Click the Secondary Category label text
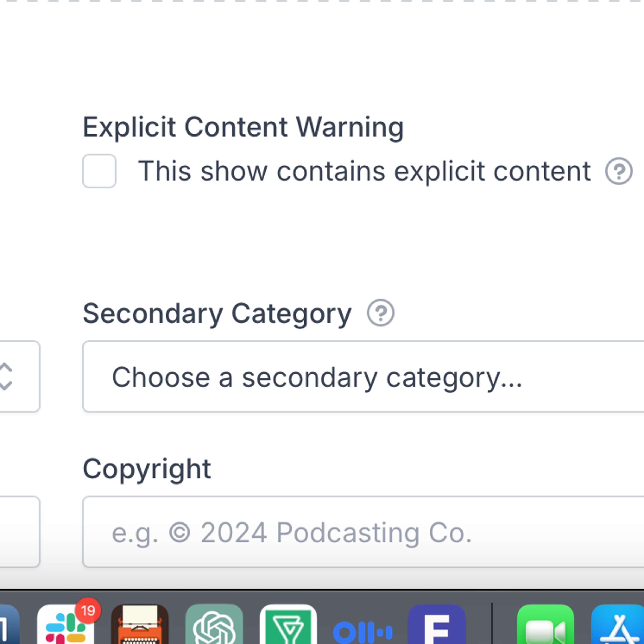644x644 pixels. [x=217, y=313]
